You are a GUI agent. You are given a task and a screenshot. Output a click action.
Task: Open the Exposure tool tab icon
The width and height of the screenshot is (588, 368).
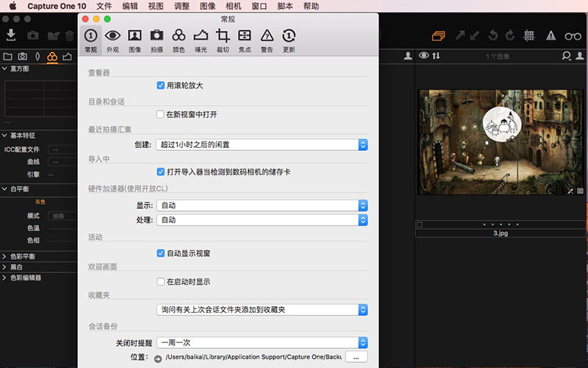67,57
